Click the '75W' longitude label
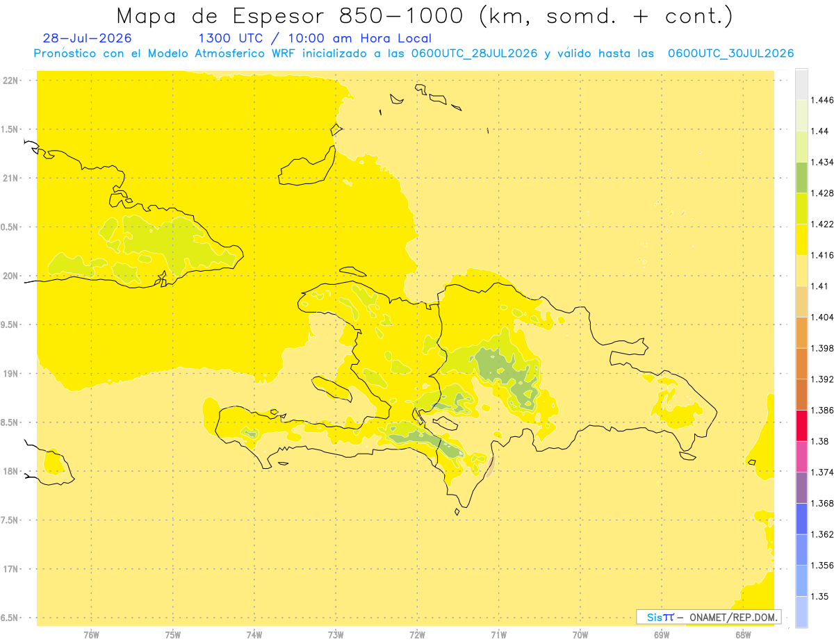The image size is (834, 644). tap(173, 635)
